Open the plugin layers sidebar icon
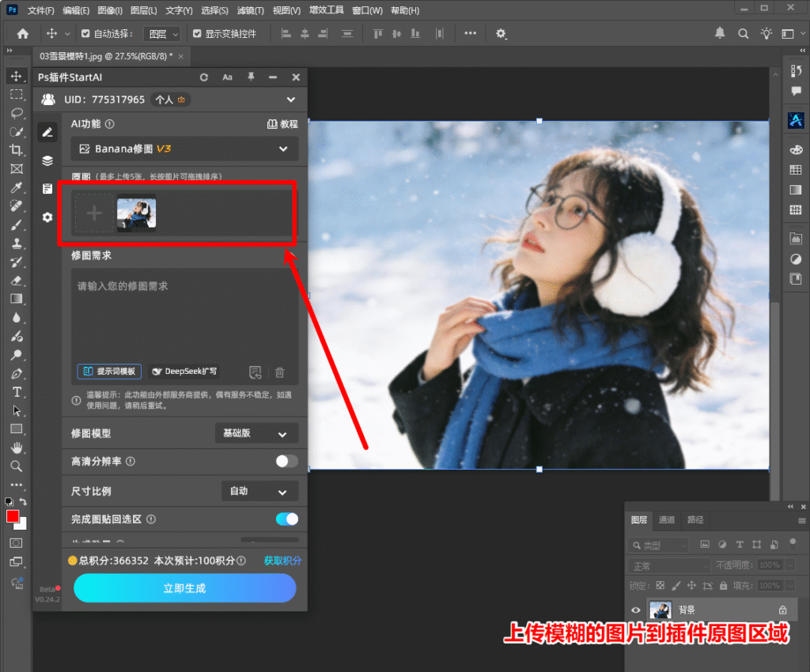Image resolution: width=810 pixels, height=672 pixels. tap(47, 160)
